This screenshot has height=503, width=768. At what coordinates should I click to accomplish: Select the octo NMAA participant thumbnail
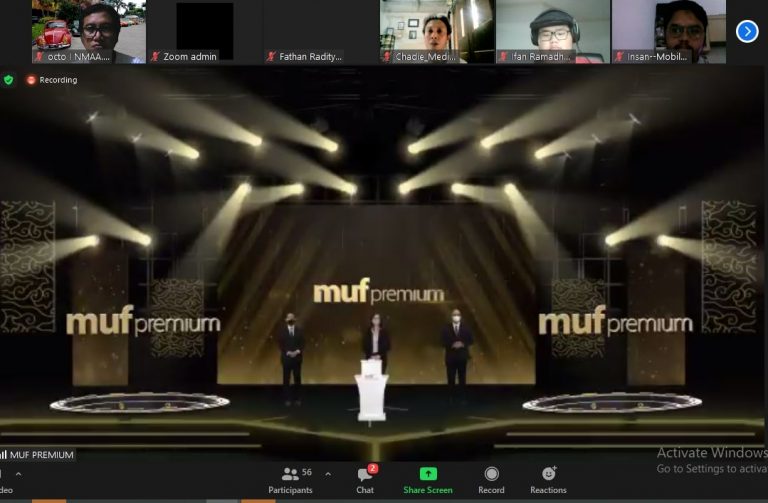click(89, 32)
